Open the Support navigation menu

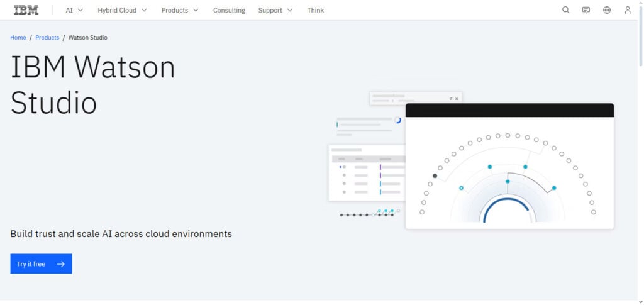coord(275,10)
